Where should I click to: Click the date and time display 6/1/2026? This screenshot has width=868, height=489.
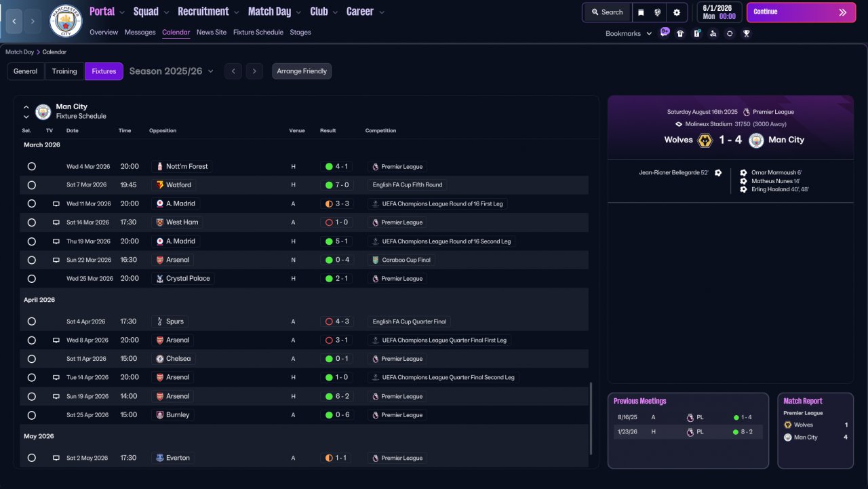718,12
